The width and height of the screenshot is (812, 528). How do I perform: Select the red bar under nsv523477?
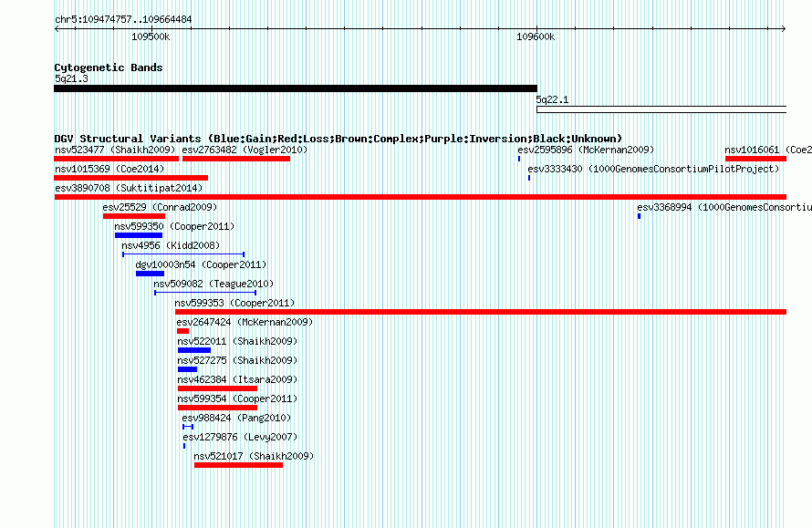point(116,159)
